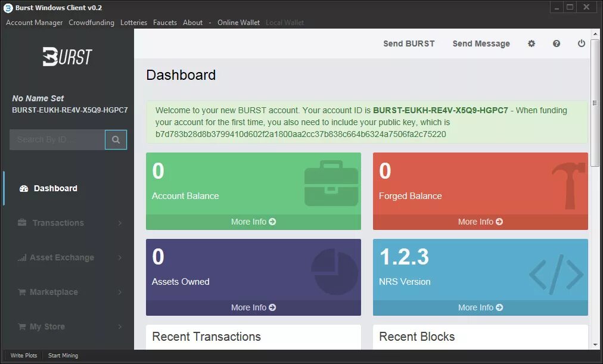The height and width of the screenshot is (364, 603).
Task: Click the hammer icon on Forged Balance card
Action: [x=568, y=185]
